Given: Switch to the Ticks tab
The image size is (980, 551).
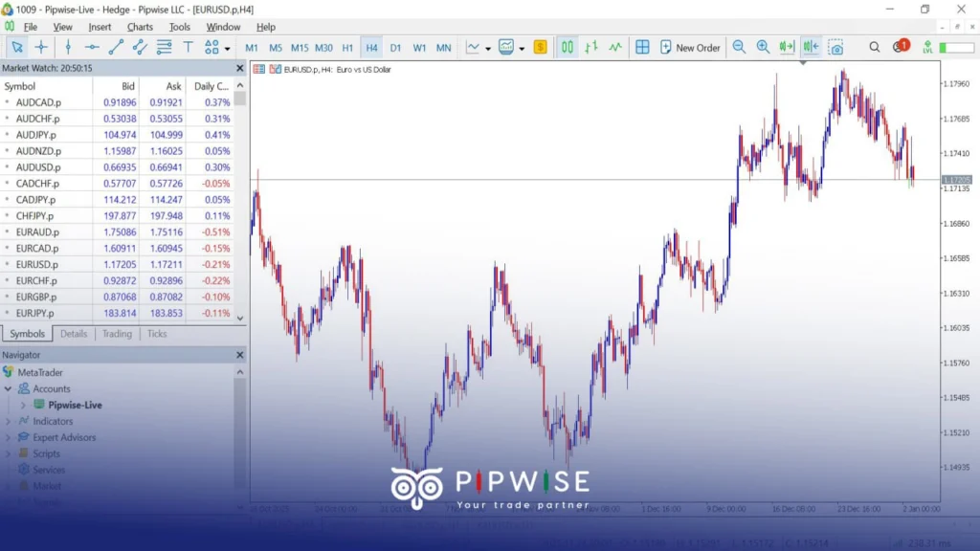Looking at the screenshot, I should click(157, 334).
